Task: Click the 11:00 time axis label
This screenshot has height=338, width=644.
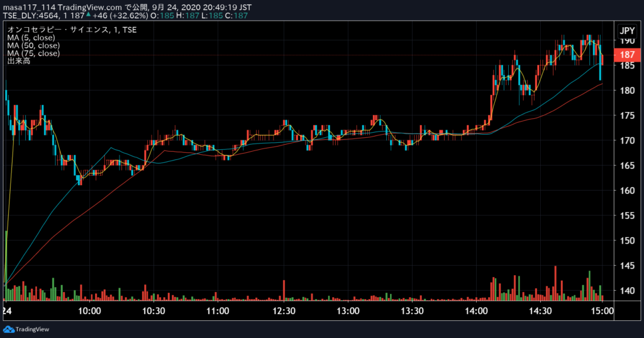Action: [218, 311]
